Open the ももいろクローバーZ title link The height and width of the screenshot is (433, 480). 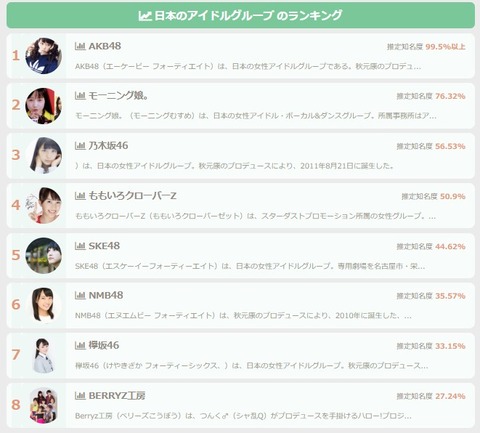click(x=132, y=196)
